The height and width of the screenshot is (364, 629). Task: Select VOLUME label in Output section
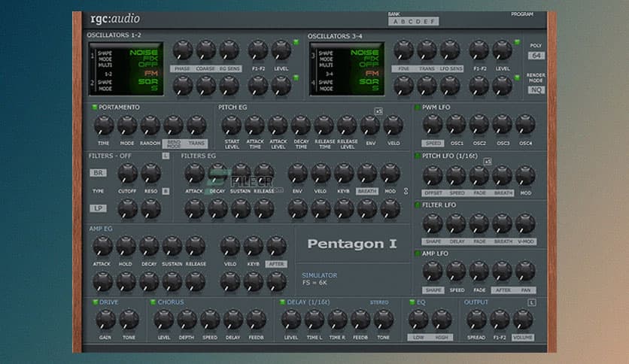pos(523,337)
